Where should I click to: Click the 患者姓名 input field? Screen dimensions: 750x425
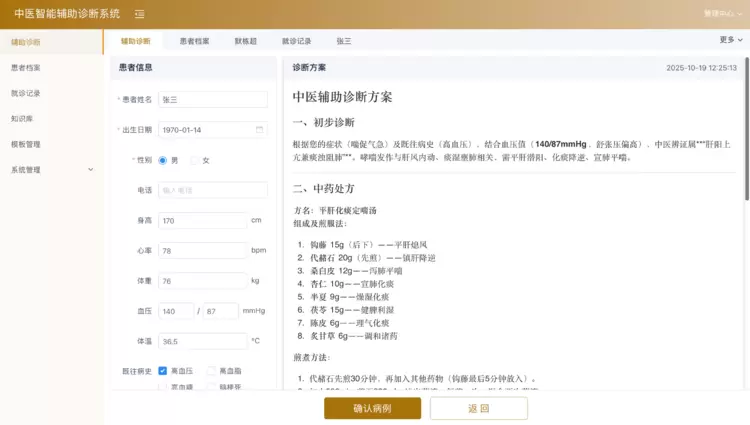(x=212, y=99)
